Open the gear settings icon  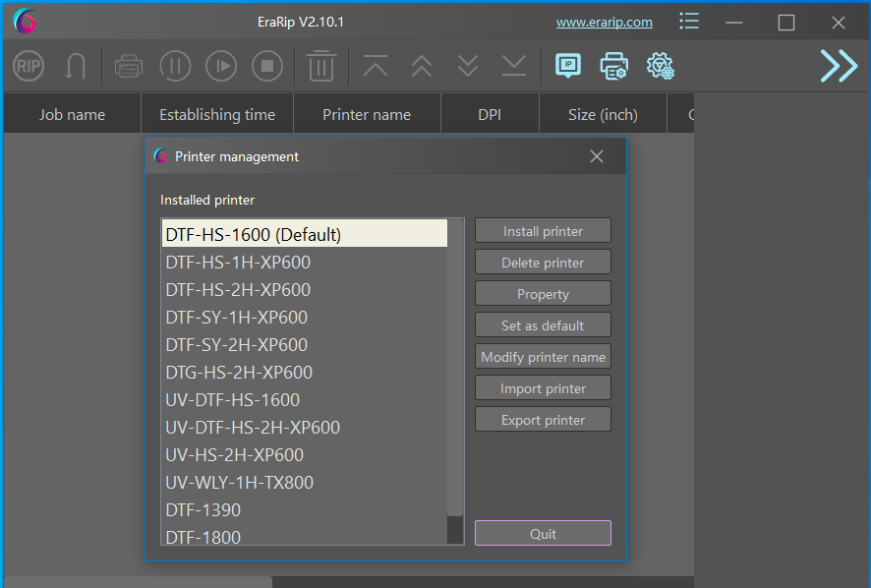click(x=660, y=66)
